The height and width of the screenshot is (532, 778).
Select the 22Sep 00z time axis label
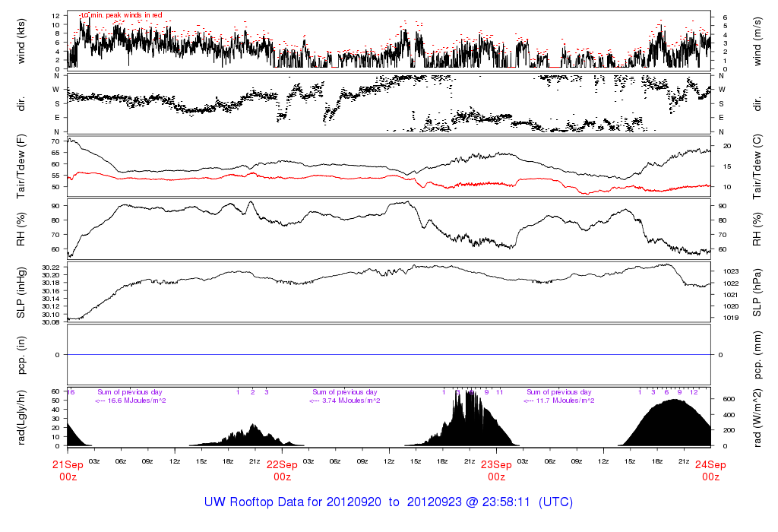pos(282,471)
